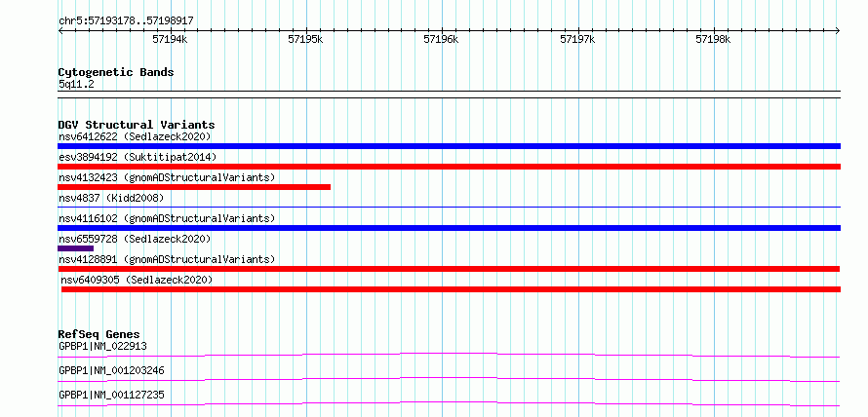Open variant nsv4128891 (gnomADStructuralVariants) label
Image resolution: width=868 pixels, height=417 pixels.
click(x=167, y=259)
